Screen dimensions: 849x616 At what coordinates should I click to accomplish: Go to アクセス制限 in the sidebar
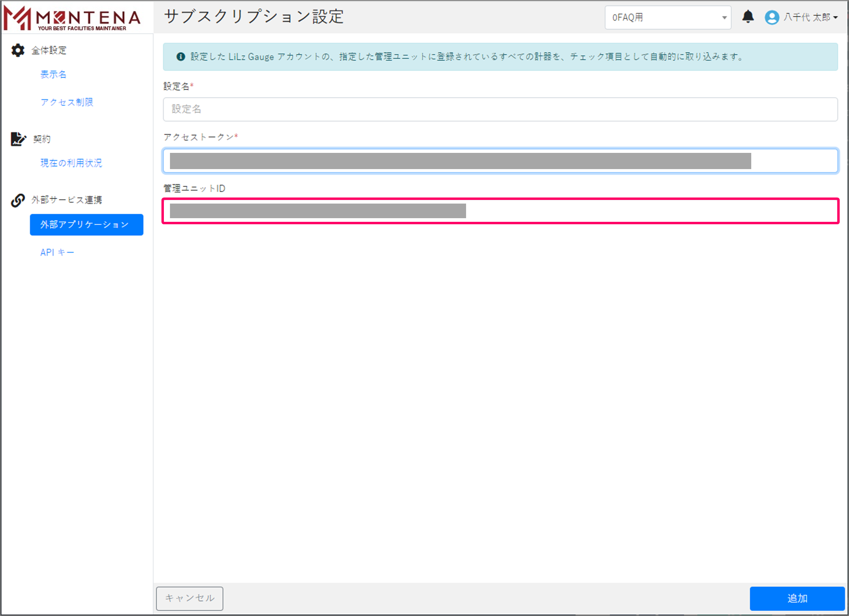pyautogui.click(x=67, y=102)
